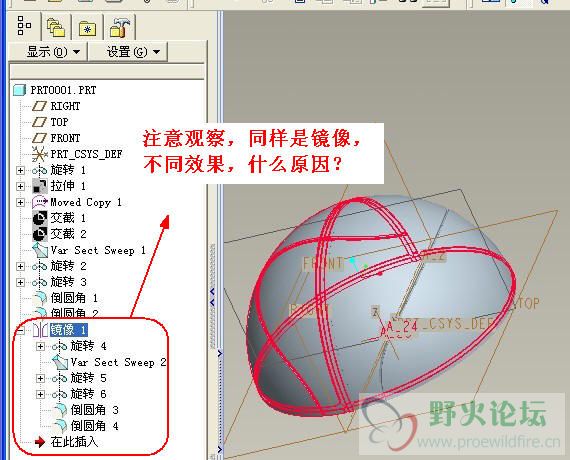Open the Connections hammer tab icon

tap(120, 27)
